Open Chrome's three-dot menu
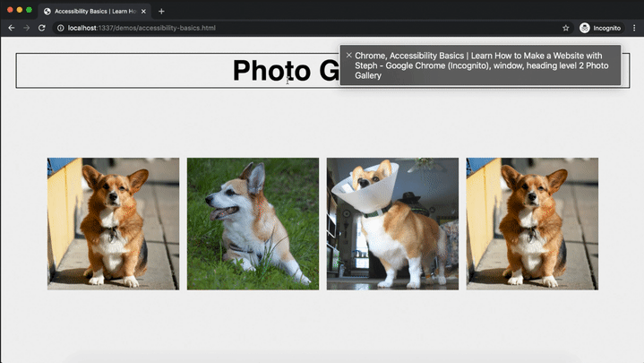Image resolution: width=644 pixels, height=363 pixels. pos(634,28)
